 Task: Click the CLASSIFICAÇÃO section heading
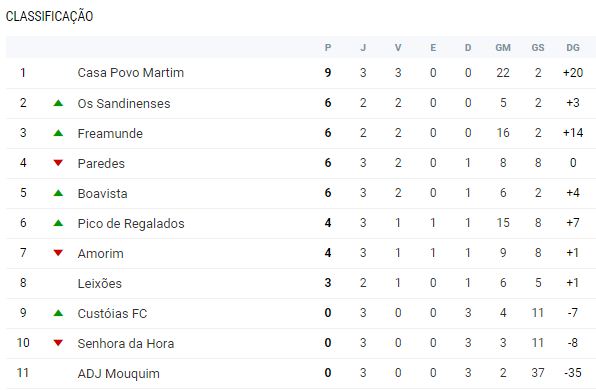pos(49,16)
